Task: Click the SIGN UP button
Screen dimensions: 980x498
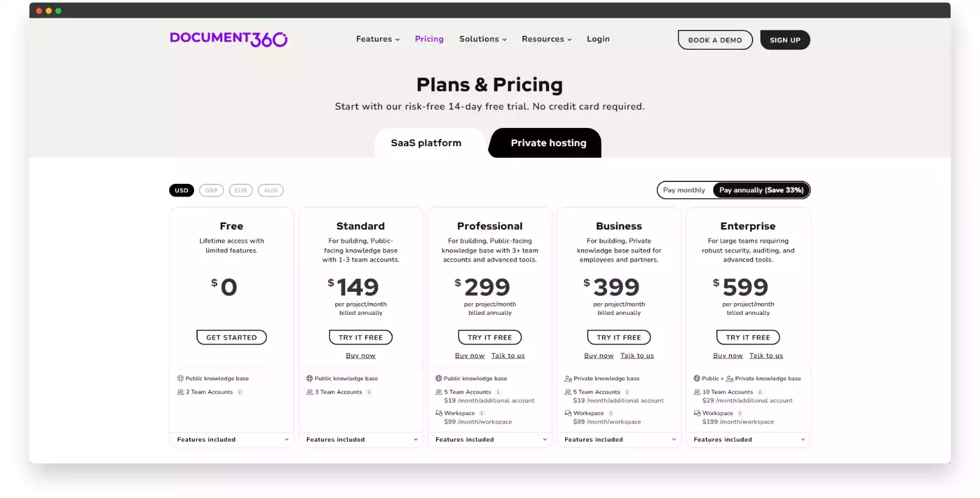Action: point(785,39)
